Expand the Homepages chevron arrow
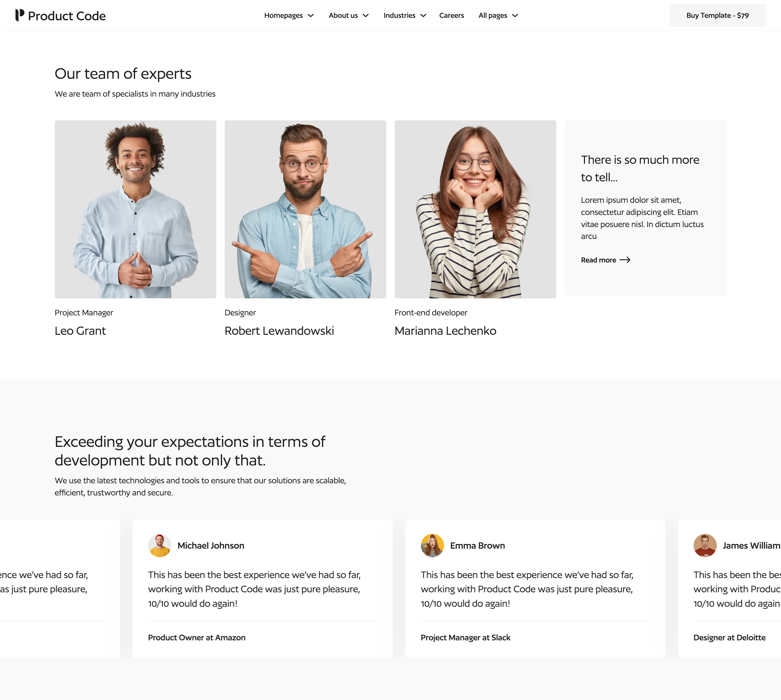Screen dimensions: 781x700 [x=311, y=15]
